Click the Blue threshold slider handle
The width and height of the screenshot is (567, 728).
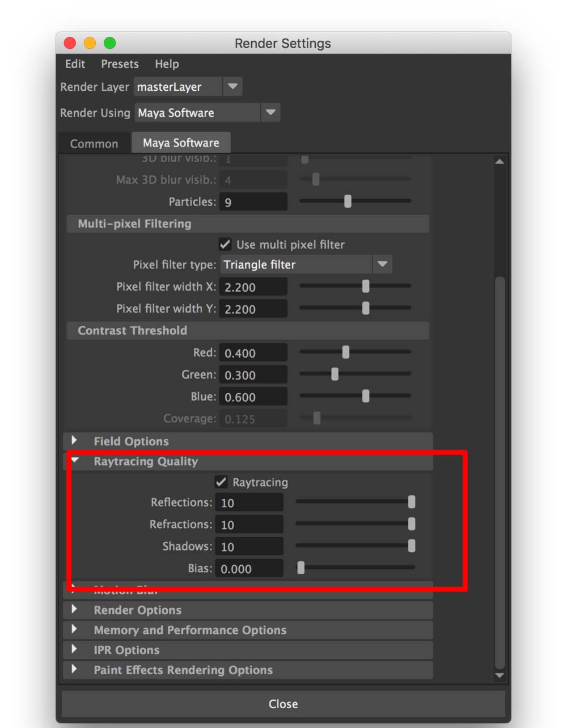(366, 396)
